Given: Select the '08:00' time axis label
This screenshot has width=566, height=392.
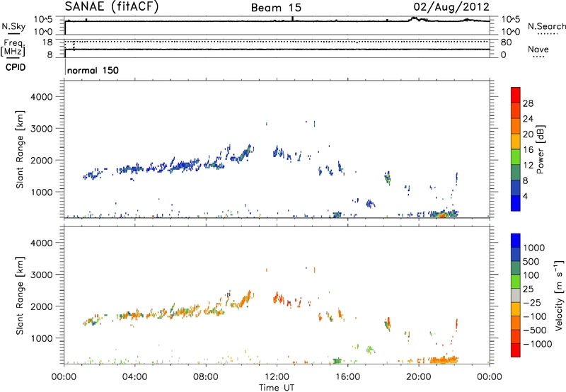Looking at the screenshot, I should pos(206,377).
